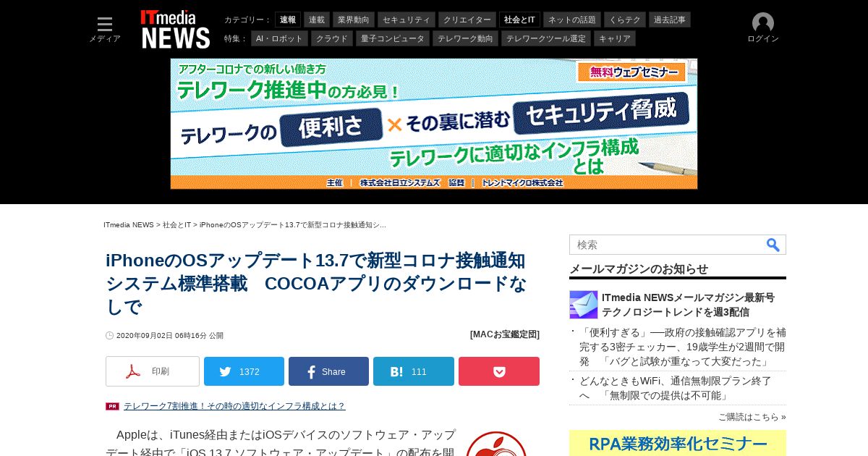Select the ネットの話題 category tab
The image size is (868, 456).
572,20
